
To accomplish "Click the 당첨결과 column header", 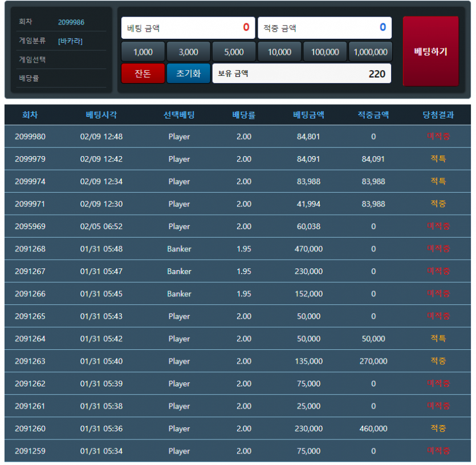I will coord(438,115).
